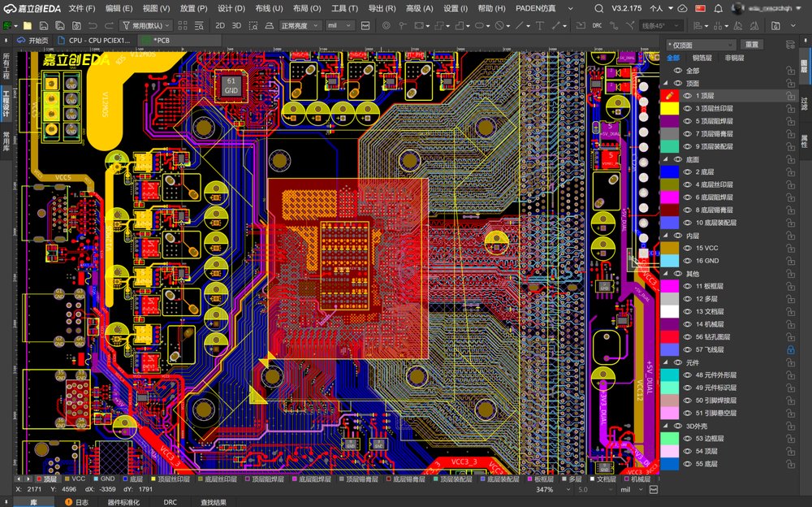Collapse the 3D外壳 layer group

(x=666, y=426)
